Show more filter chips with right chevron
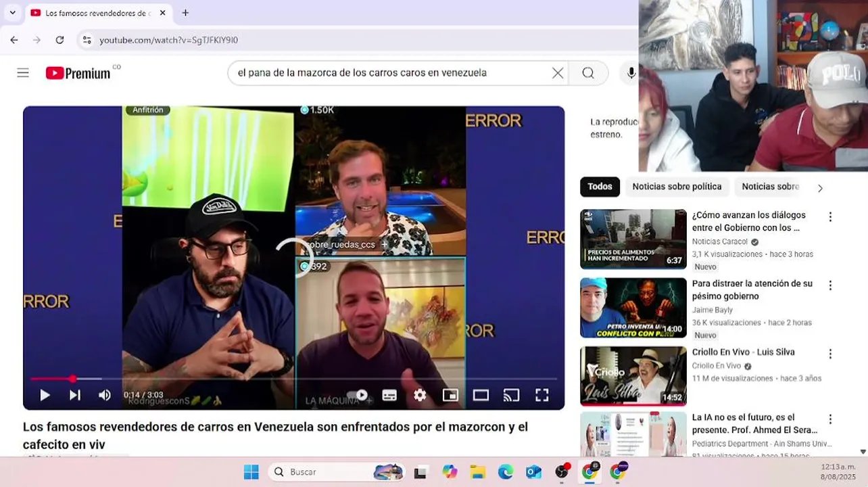 point(820,188)
